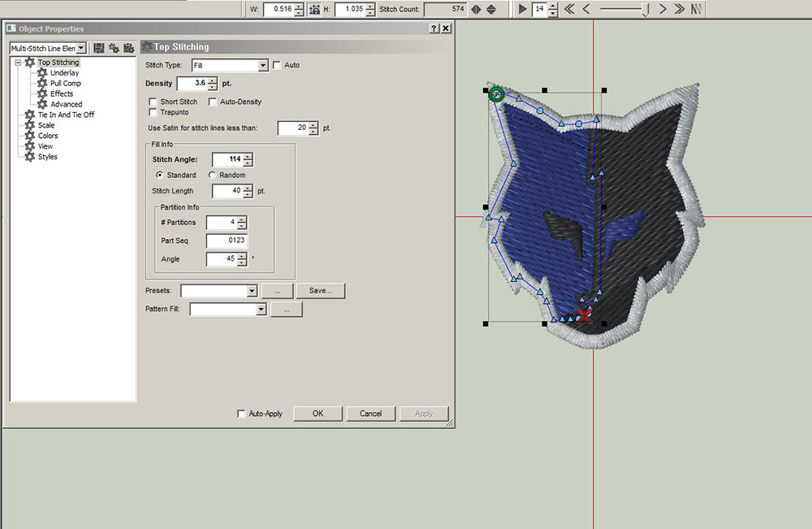Increase Density with the up spinner arrow
The width and height of the screenshot is (812, 529).
tap(213, 80)
